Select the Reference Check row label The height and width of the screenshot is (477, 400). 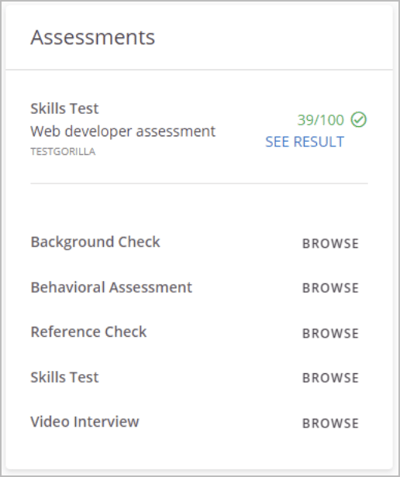(x=89, y=332)
